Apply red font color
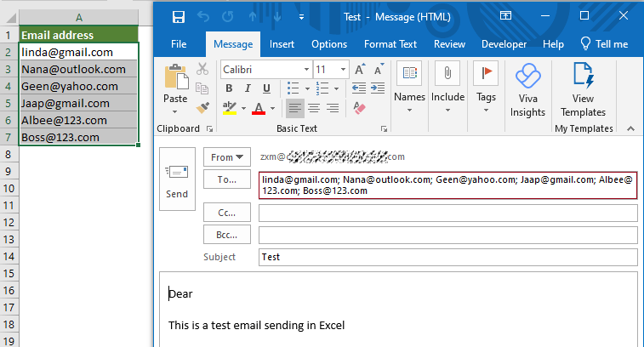This screenshot has width=644, height=347. pos(259,108)
